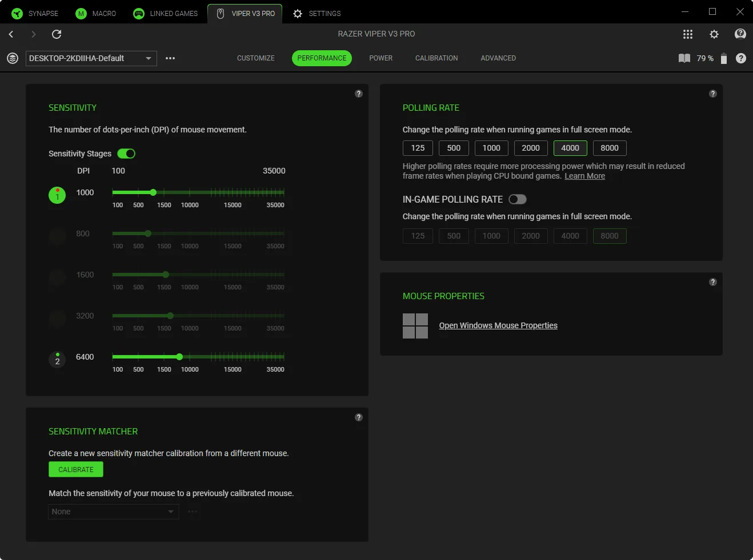Follow the Learn More link
Viewport: 753px width, 560px height.
tap(585, 176)
